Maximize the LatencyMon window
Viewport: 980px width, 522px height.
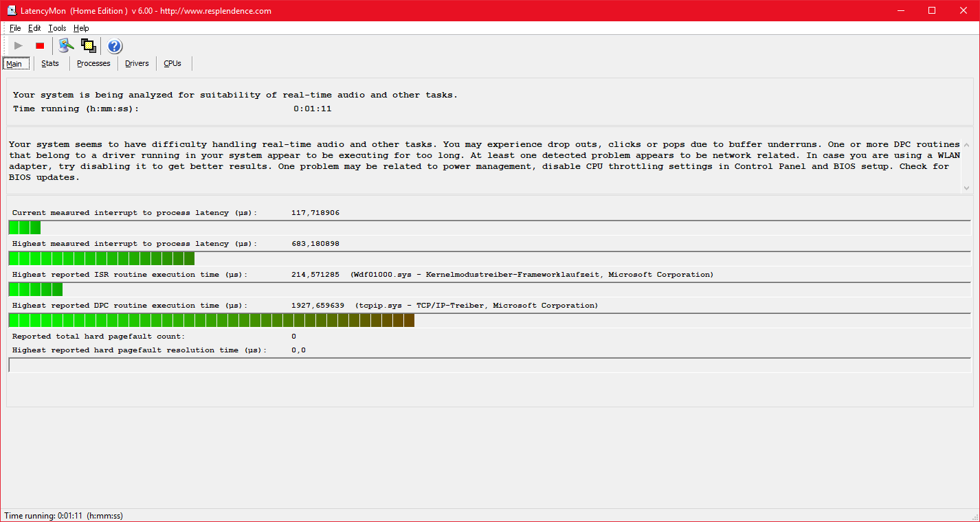click(x=932, y=10)
